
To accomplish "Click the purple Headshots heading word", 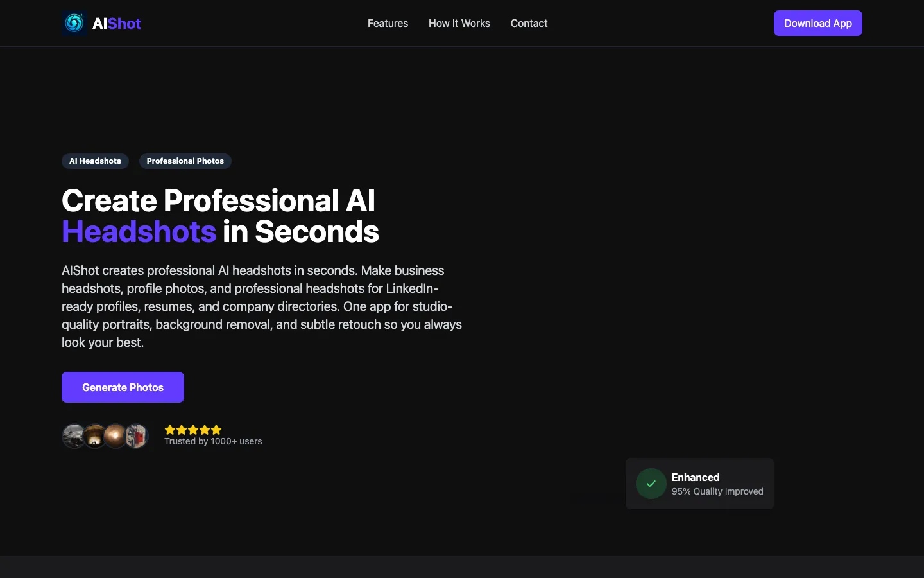I will [x=139, y=232].
